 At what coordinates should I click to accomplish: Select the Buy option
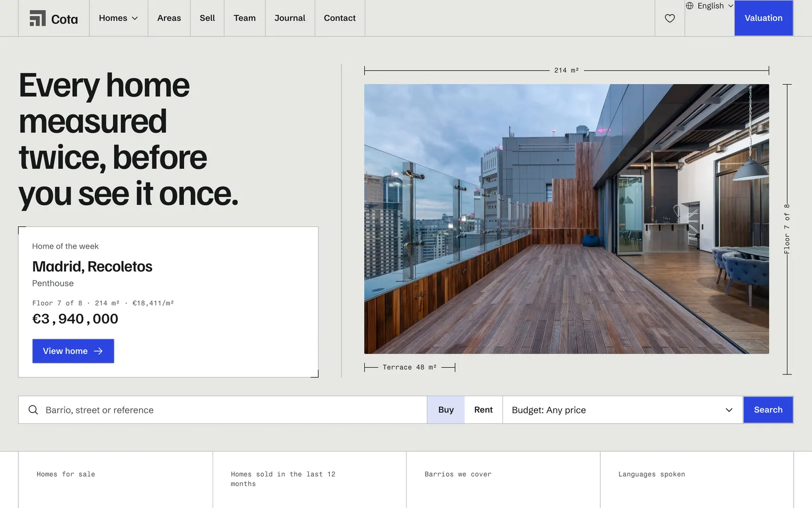click(446, 410)
